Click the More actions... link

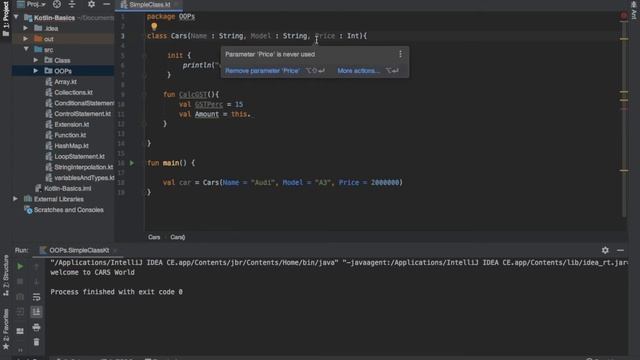pyautogui.click(x=358, y=71)
